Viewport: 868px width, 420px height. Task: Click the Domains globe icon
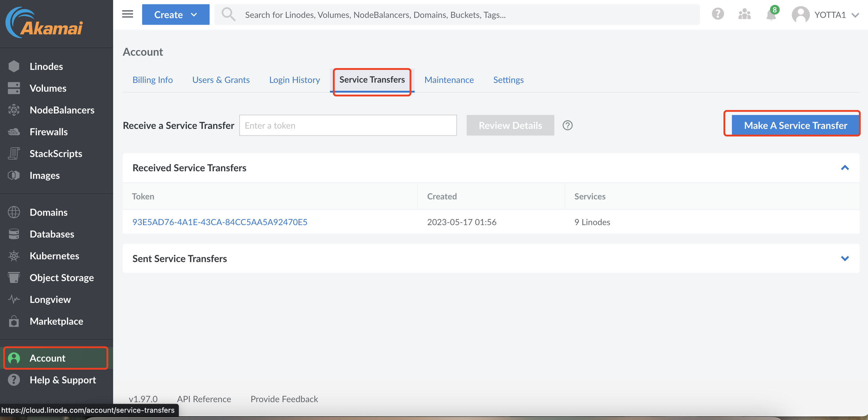click(x=14, y=212)
